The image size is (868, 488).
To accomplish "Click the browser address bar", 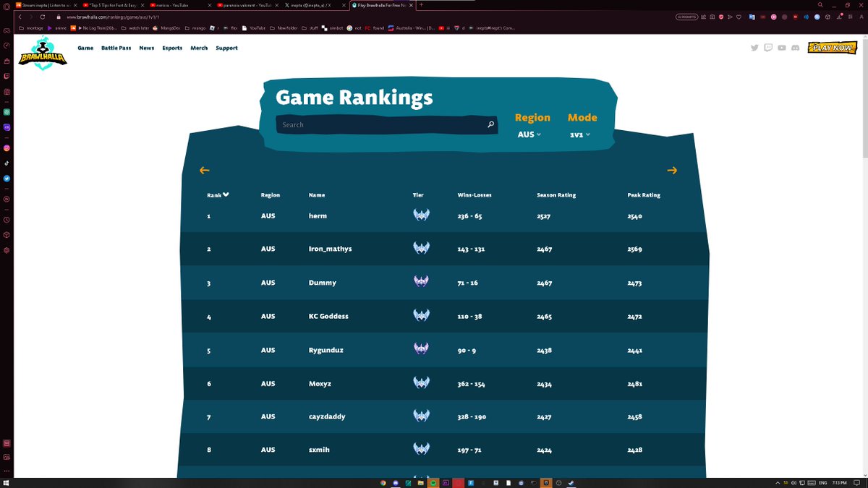I will [362, 17].
